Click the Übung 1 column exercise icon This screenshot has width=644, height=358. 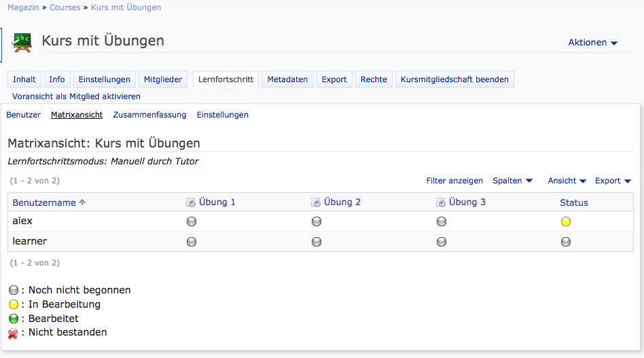(191, 202)
